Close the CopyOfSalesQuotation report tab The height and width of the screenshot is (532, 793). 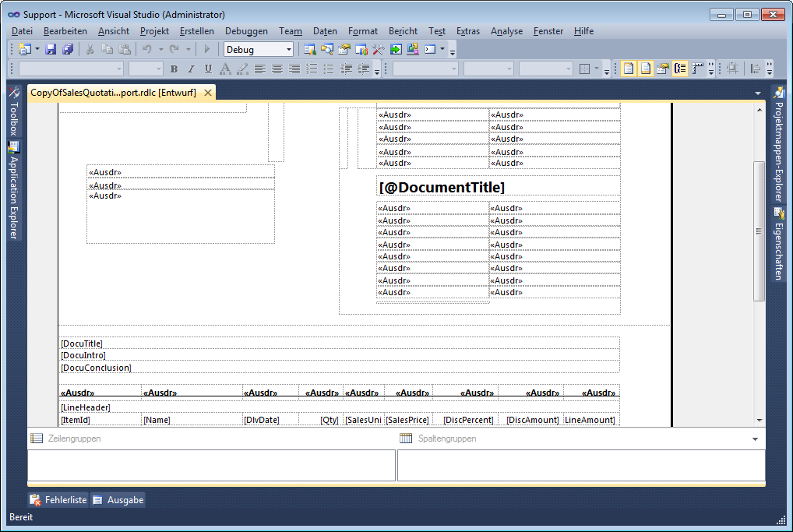coord(207,93)
